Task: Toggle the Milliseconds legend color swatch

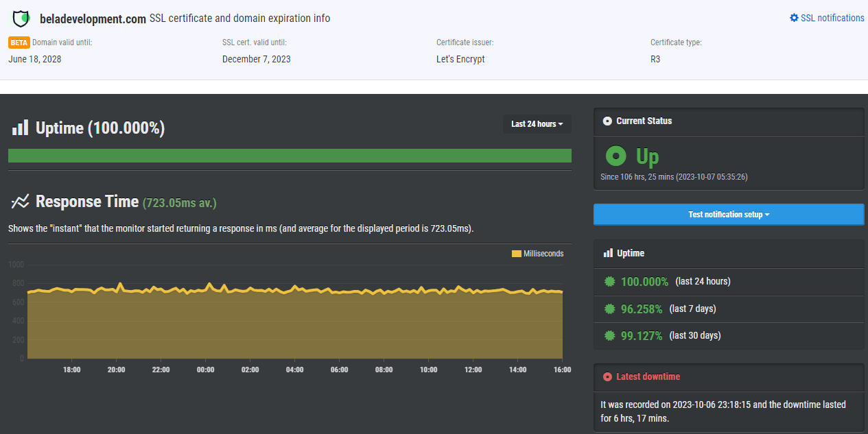Action: (x=516, y=254)
